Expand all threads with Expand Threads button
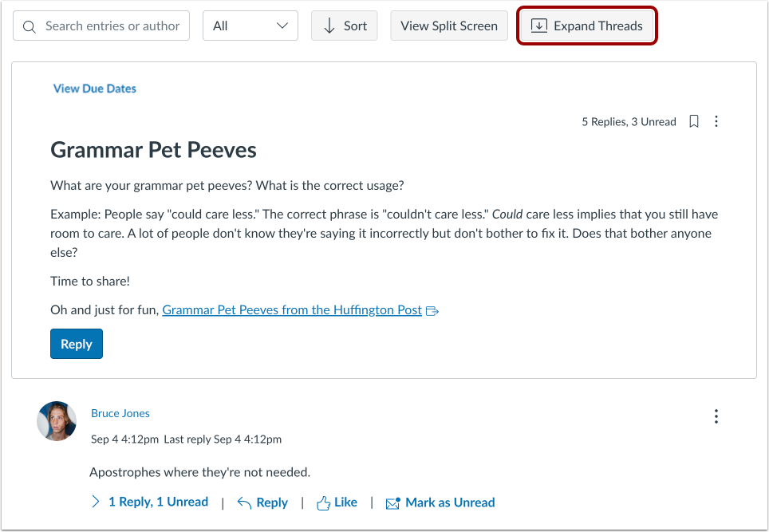769x532 pixels. [586, 26]
